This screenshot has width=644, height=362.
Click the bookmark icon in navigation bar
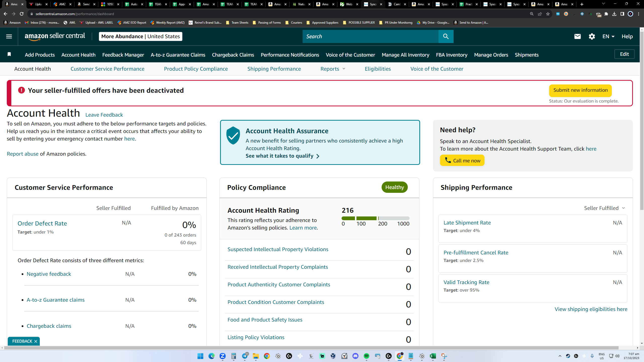point(9,54)
